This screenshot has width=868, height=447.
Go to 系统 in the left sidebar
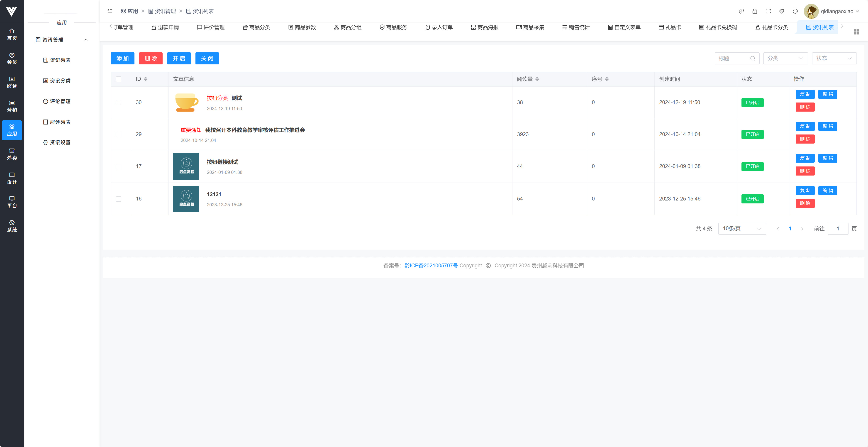click(12, 226)
